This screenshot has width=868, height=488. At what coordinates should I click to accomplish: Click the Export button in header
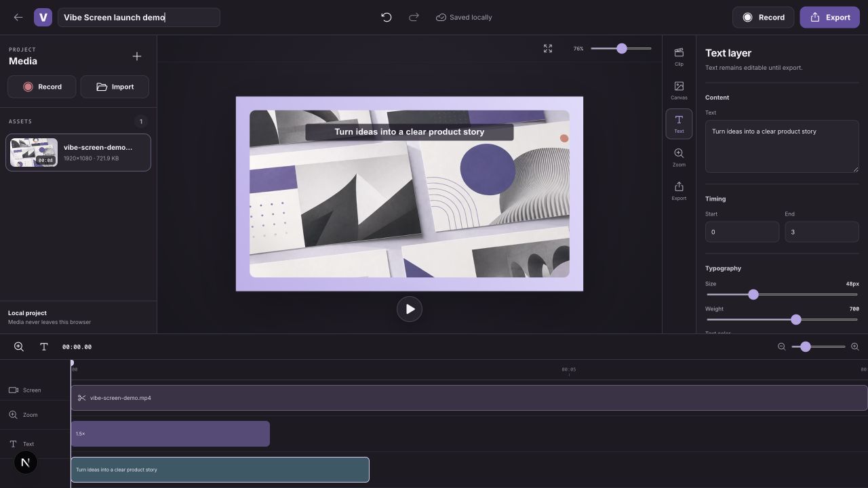(830, 18)
